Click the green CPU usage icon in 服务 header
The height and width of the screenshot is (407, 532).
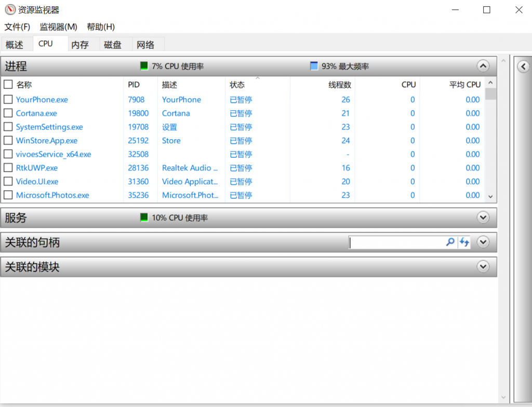point(144,218)
